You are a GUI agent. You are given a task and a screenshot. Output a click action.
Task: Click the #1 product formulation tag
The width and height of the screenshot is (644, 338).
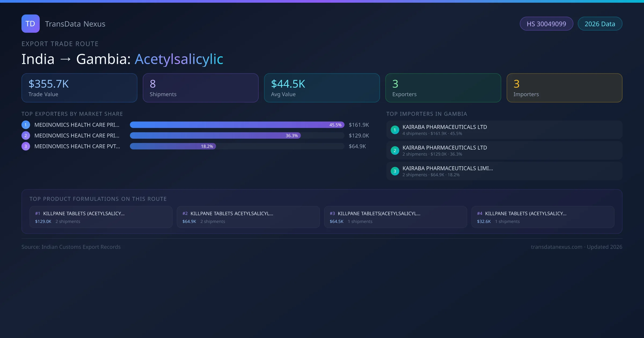[x=38, y=214]
